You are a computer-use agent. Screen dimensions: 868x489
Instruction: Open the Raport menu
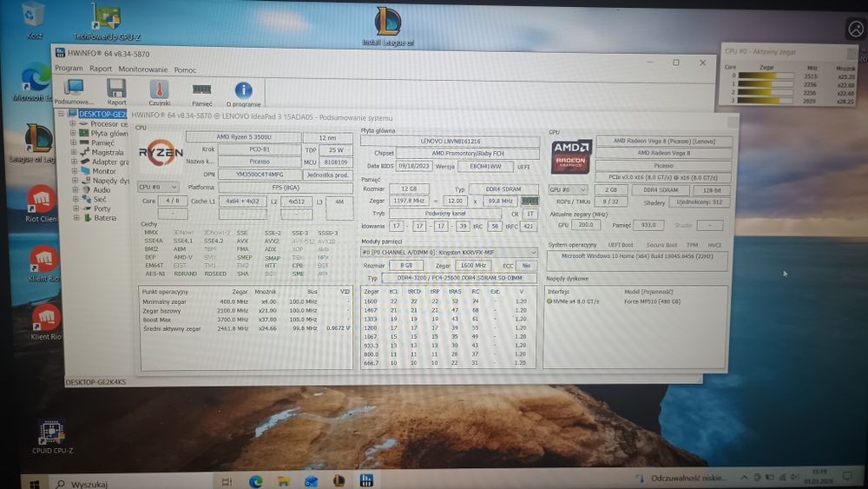coord(101,69)
